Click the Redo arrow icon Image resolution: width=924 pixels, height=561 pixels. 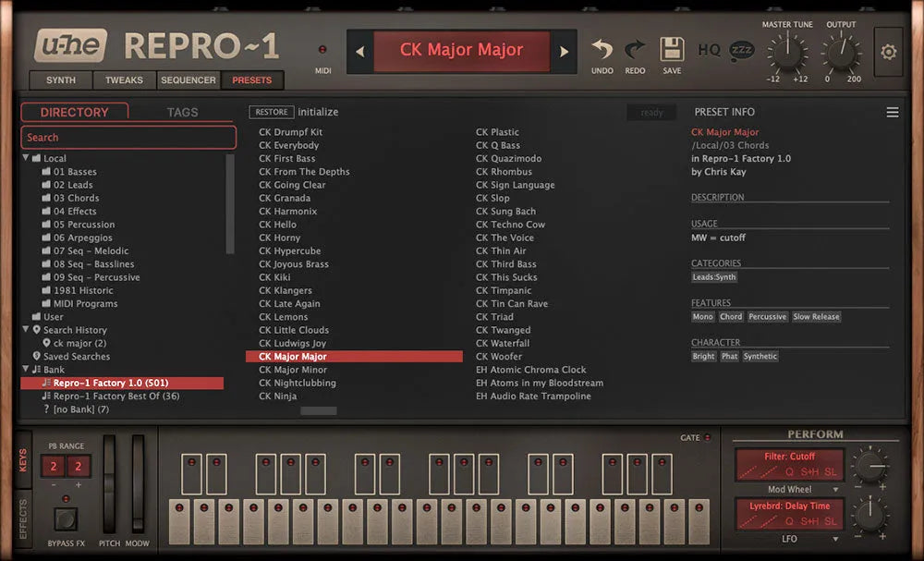[x=636, y=49]
